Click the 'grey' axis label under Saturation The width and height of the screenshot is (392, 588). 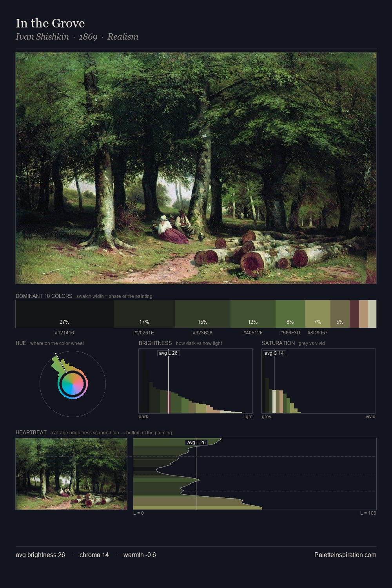coord(267,417)
